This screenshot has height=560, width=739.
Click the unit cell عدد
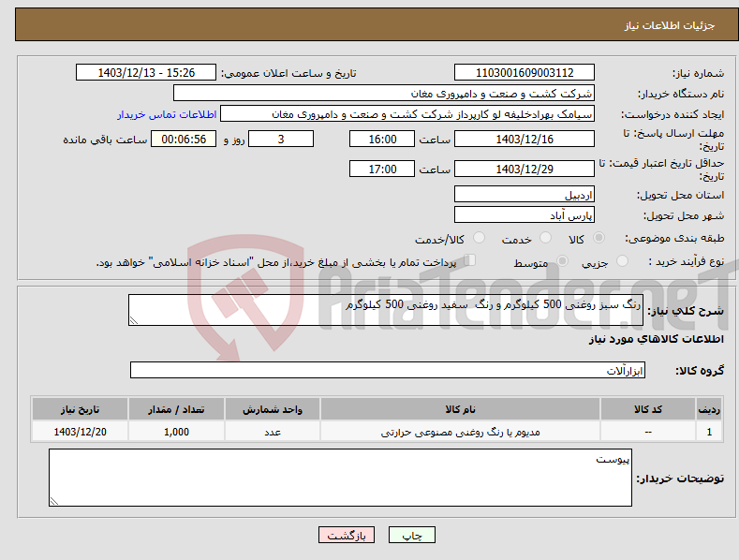[x=273, y=432]
